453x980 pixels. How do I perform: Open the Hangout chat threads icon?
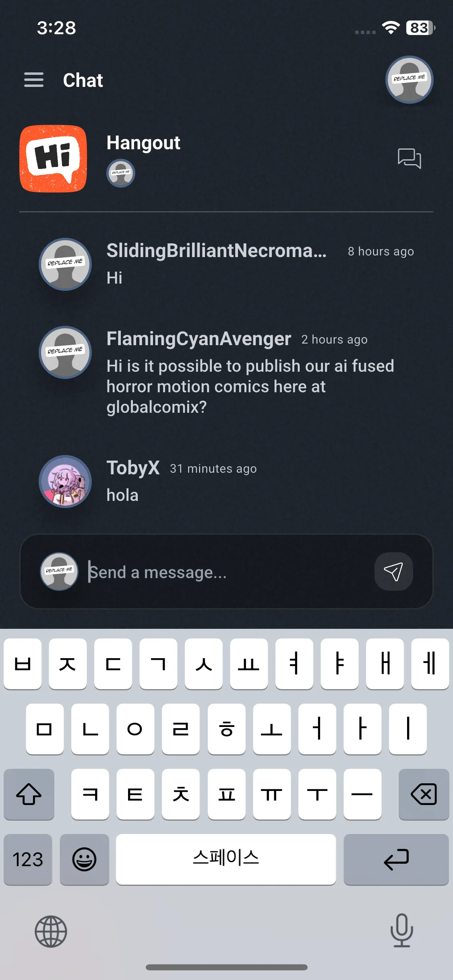click(409, 158)
